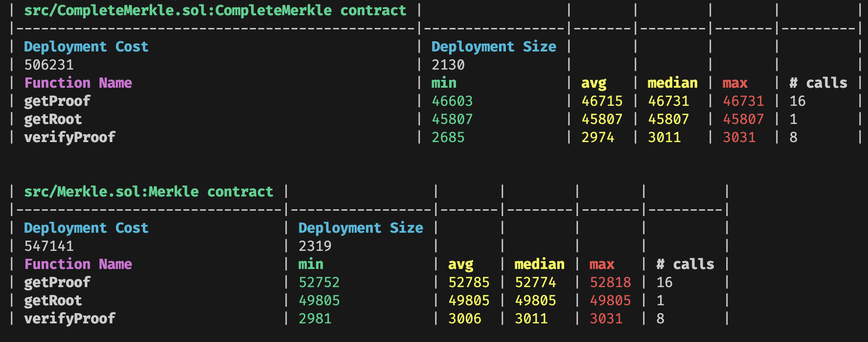The image size is (868, 342).
Task: Select getProof min gas value 46603
Action: click(x=452, y=101)
